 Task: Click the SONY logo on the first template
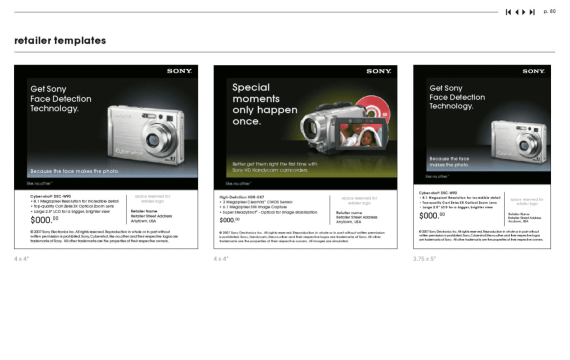[x=179, y=71]
